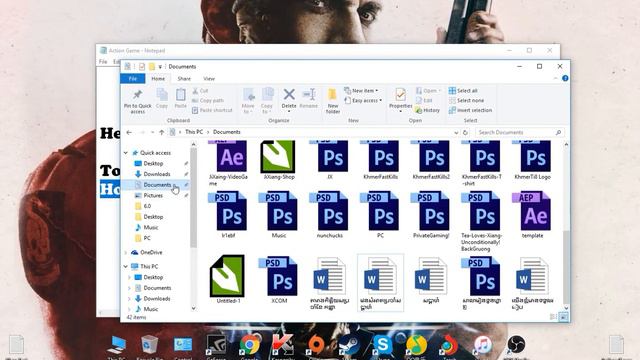The image size is (640, 360).
Task: Click the Google Chrome desktop shortcut
Action: click(249, 346)
